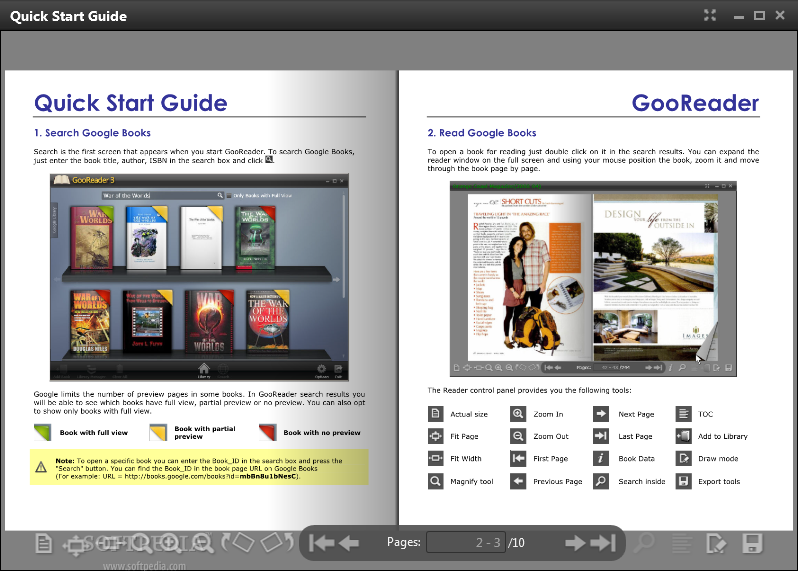This screenshot has width=798, height=571.
Task: Click the 'Quick Start Guide' page title
Action: coord(131,103)
